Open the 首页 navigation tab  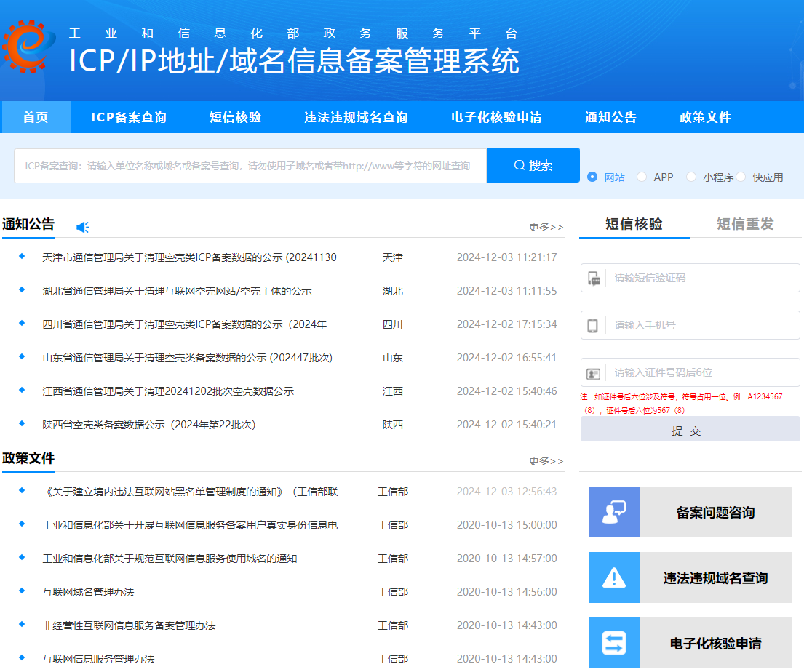36,117
